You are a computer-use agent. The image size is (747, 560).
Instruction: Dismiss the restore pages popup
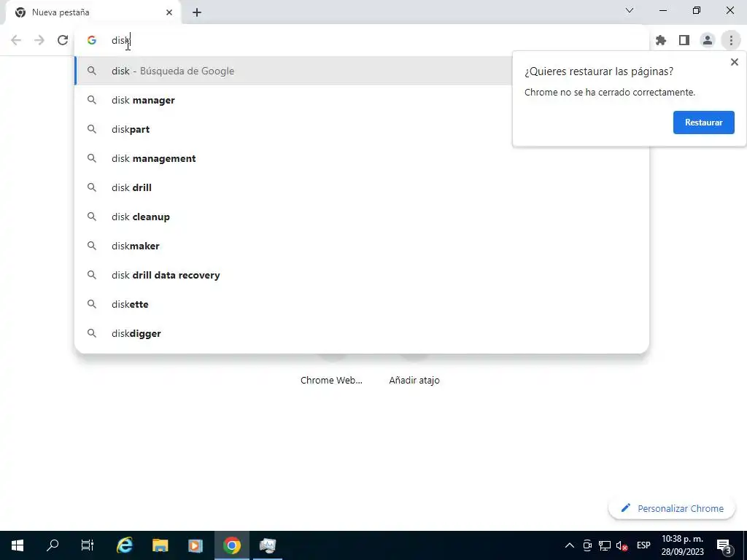(x=734, y=62)
